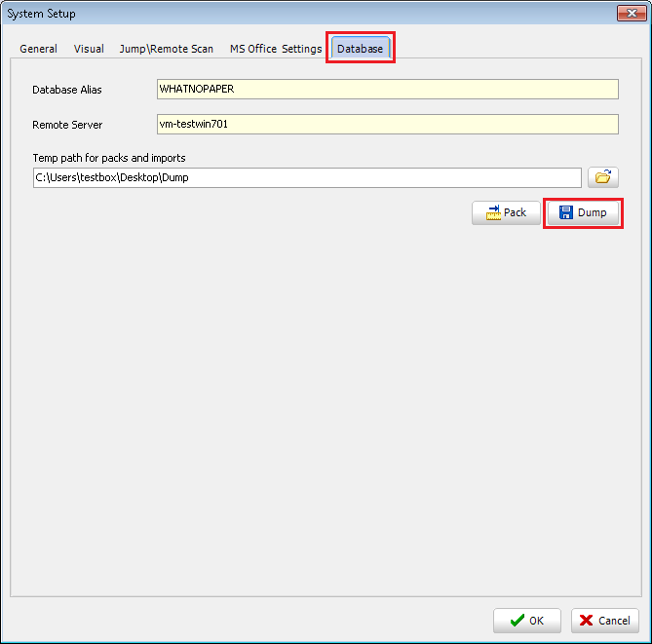Confirm settings with the OK button

pos(527,621)
